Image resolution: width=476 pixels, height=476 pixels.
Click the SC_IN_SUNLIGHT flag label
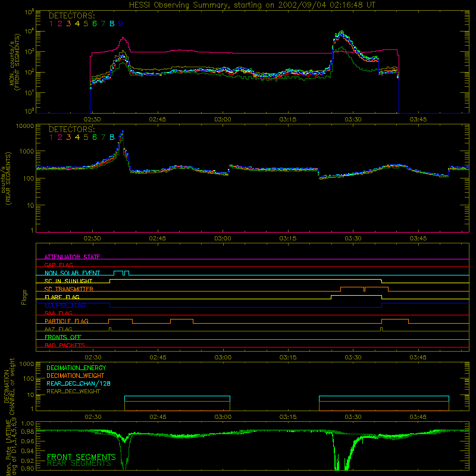68,281
